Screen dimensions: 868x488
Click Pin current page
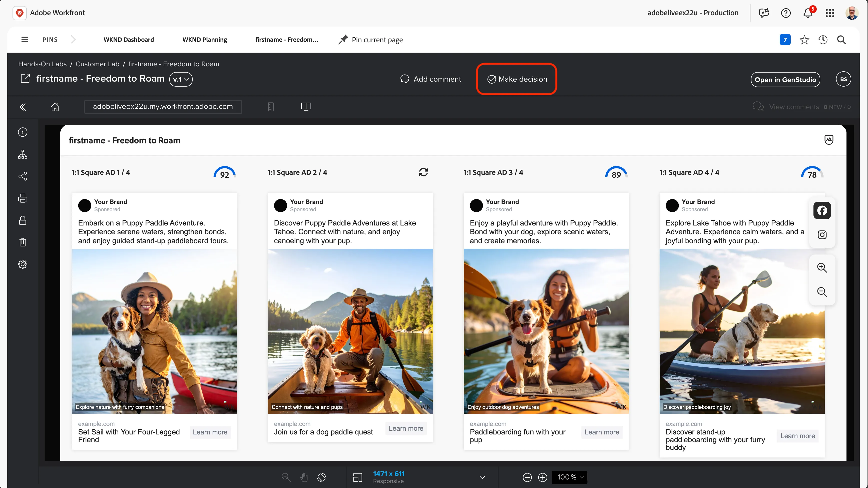click(x=371, y=40)
